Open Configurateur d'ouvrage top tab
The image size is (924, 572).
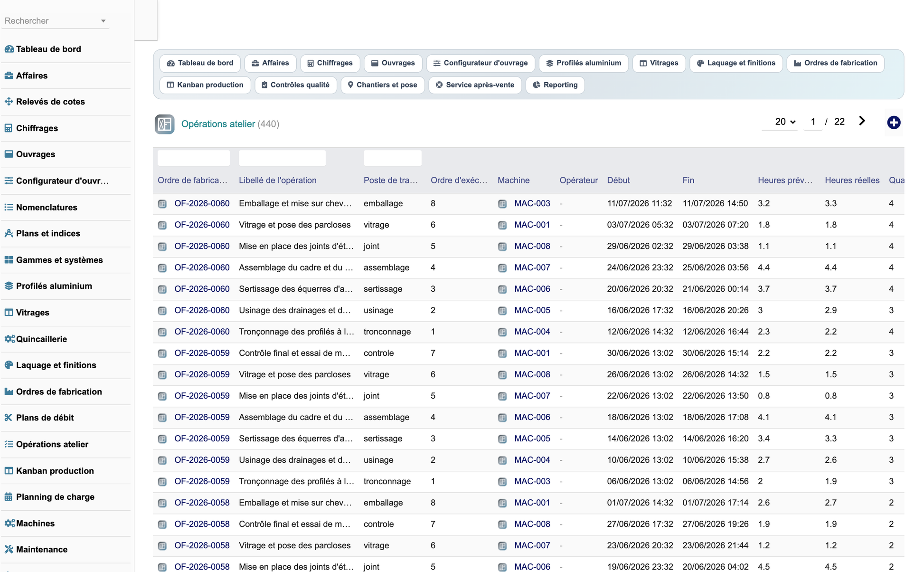click(481, 63)
